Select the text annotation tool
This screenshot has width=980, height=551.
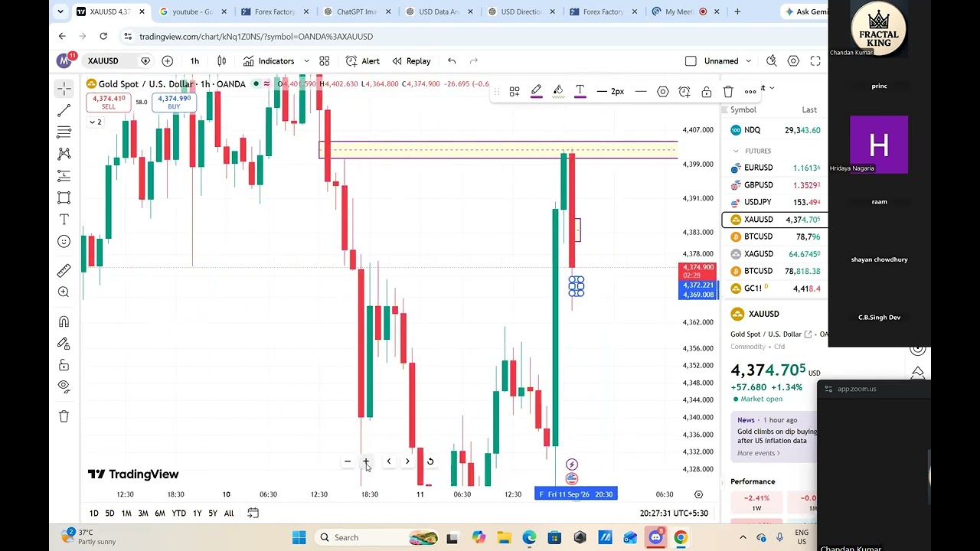coord(64,220)
